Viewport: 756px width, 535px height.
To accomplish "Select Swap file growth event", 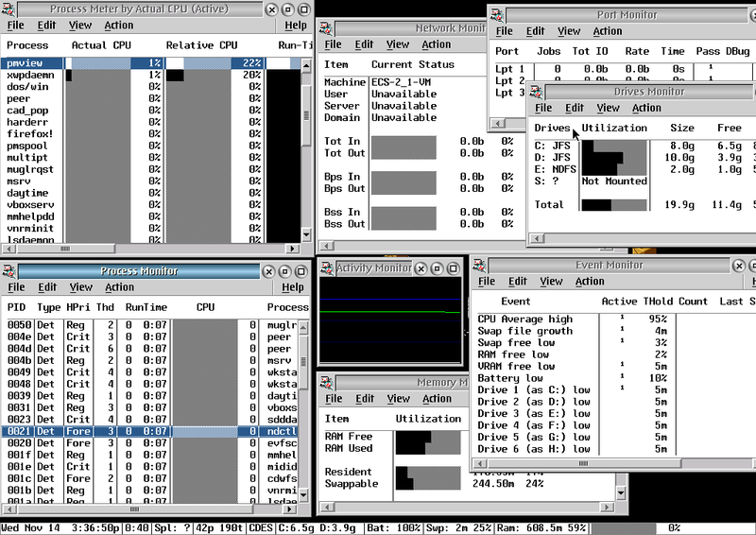I will [x=612, y=331].
